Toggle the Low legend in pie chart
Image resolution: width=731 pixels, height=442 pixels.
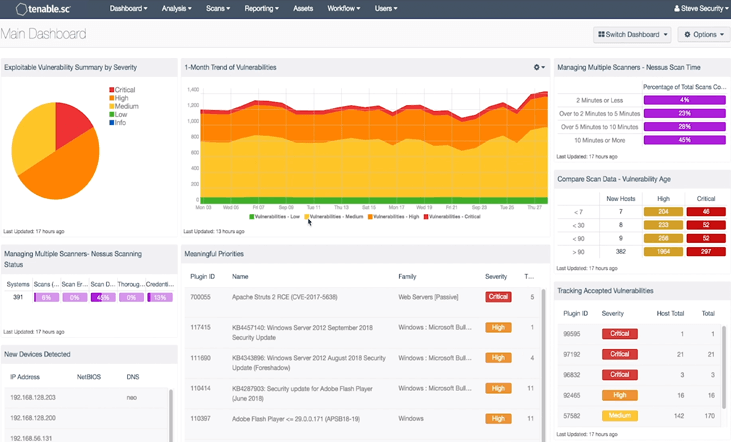118,114
